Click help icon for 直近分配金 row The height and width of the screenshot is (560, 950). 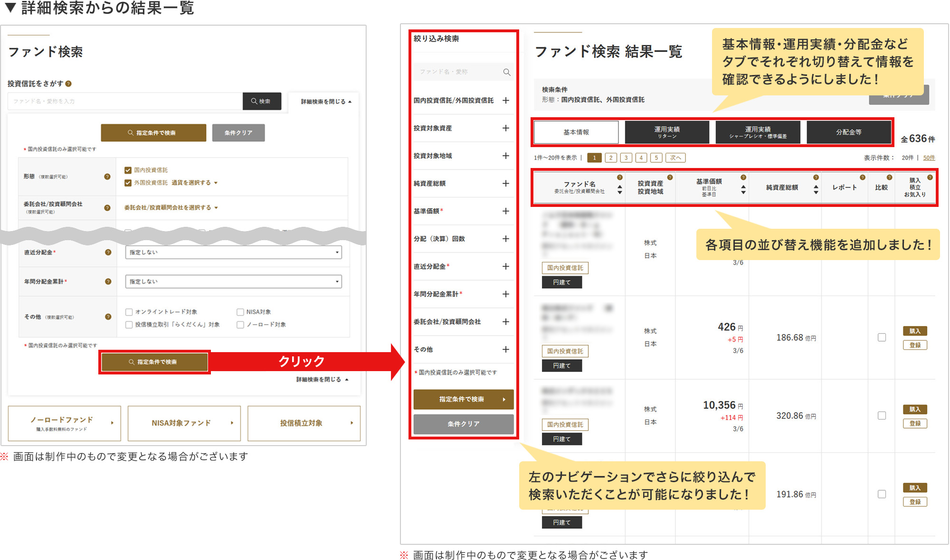[x=108, y=252]
